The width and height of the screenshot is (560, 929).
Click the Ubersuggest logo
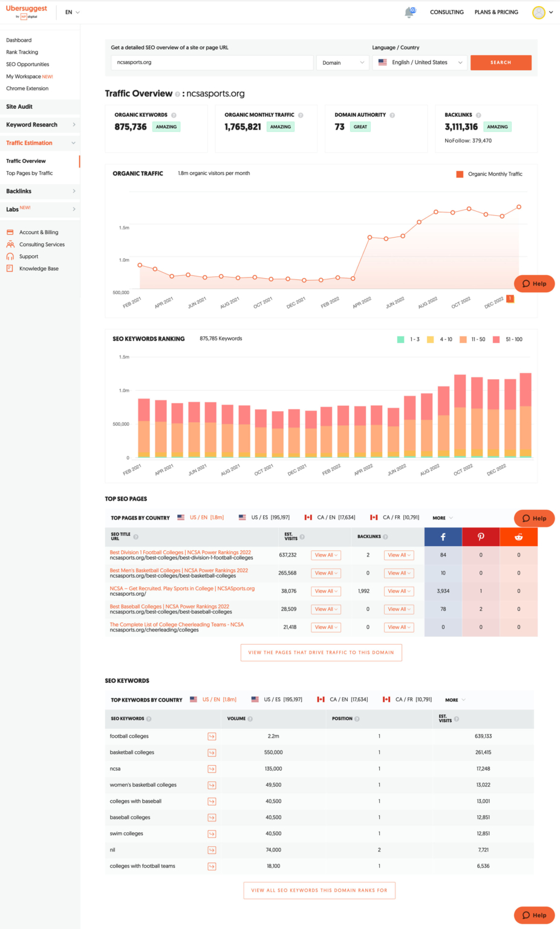(x=26, y=11)
